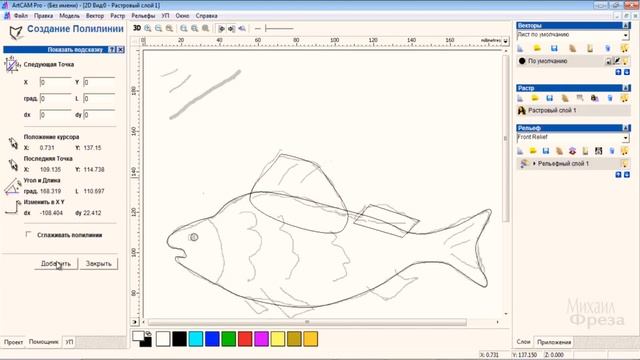
Task: Open Вектор menu
Action: tap(95, 16)
